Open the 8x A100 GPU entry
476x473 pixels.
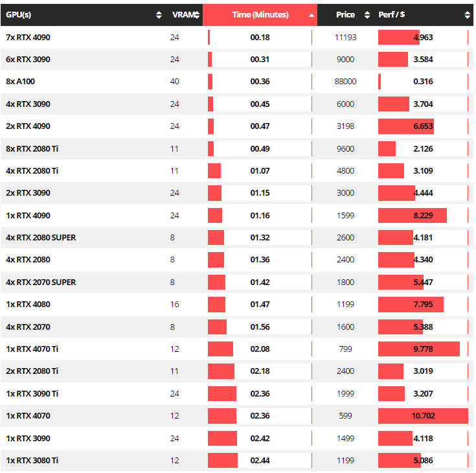[x=20, y=82]
